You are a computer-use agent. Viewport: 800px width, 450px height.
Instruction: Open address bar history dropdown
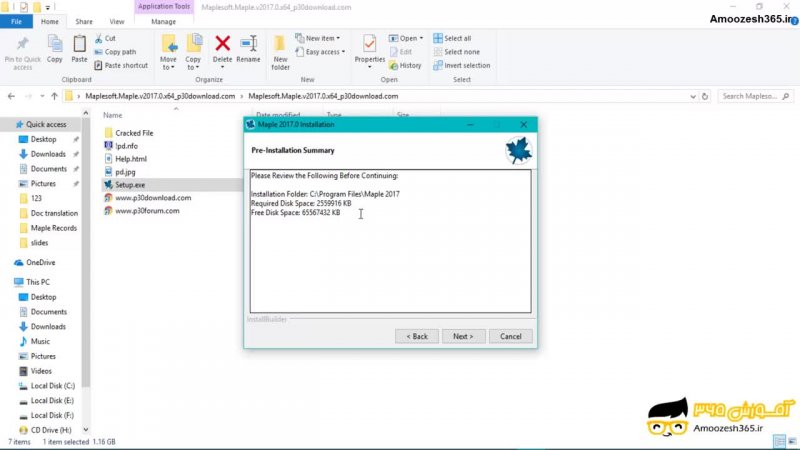pyautogui.click(x=692, y=96)
